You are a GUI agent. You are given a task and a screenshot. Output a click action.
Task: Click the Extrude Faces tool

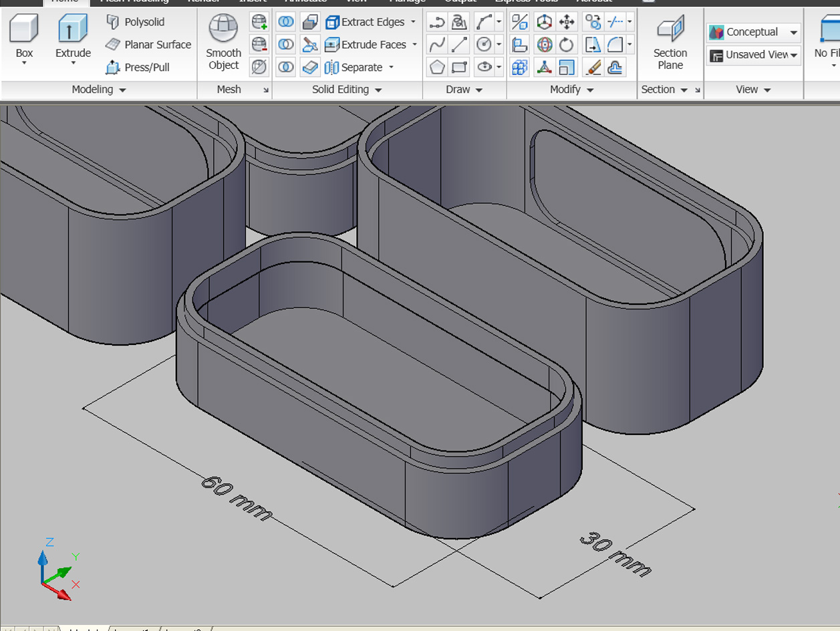point(366,45)
